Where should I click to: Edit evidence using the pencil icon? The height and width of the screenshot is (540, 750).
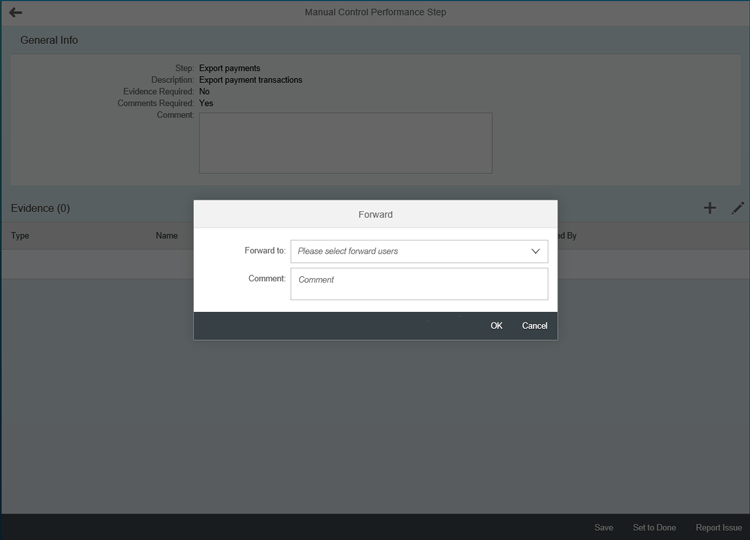click(738, 208)
